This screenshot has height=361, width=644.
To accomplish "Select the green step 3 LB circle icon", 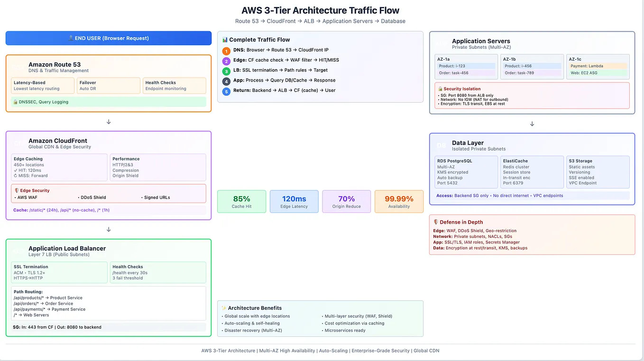I will coord(226,70).
